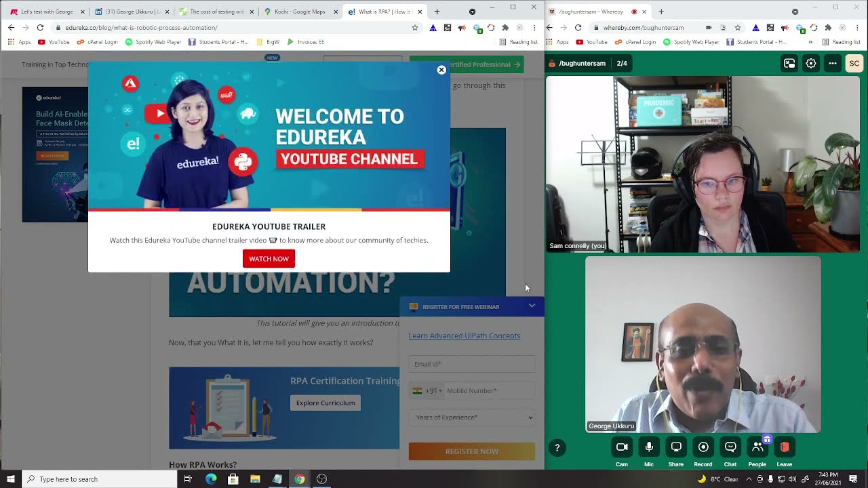Bookmark the Whereby page with star icon
The width and height of the screenshot is (868, 488).
click(x=737, y=27)
